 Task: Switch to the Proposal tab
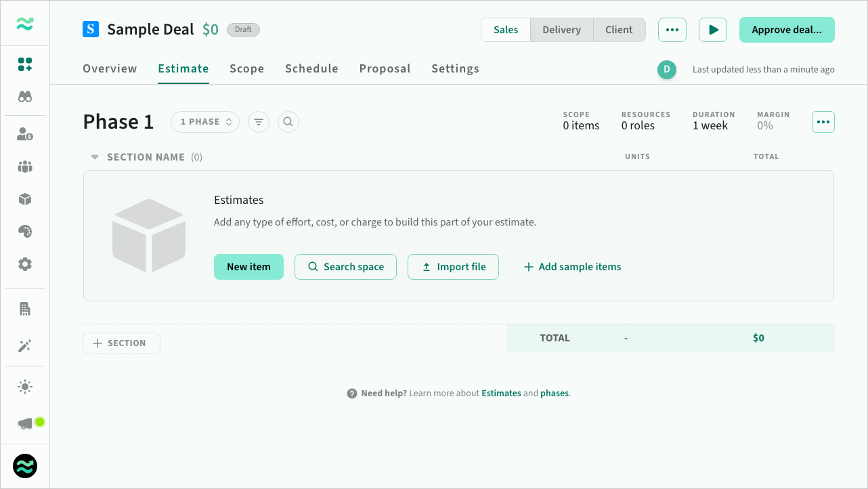coord(385,68)
